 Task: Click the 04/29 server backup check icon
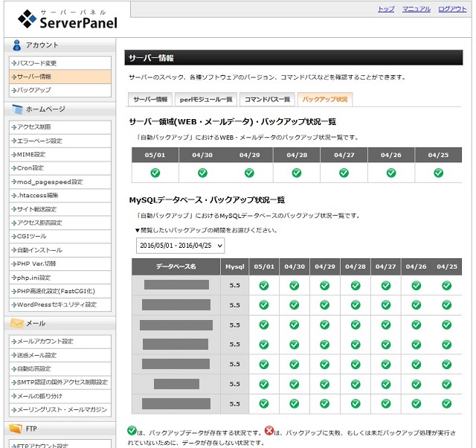click(249, 173)
